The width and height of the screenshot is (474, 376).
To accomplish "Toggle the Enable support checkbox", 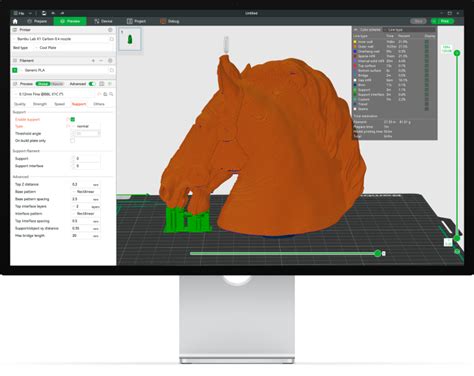I will click(x=73, y=119).
